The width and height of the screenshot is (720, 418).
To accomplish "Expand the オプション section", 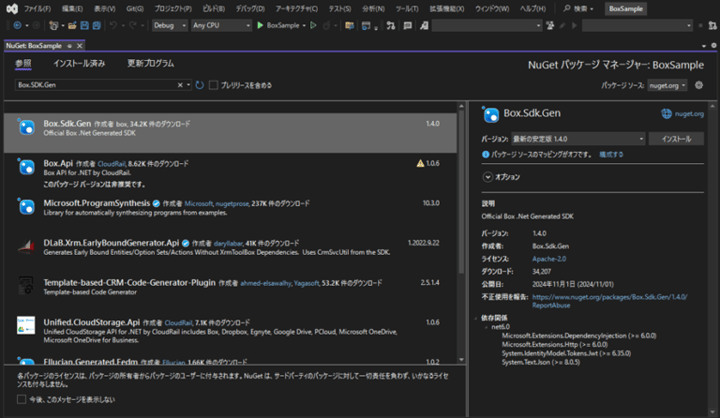I will click(488, 176).
